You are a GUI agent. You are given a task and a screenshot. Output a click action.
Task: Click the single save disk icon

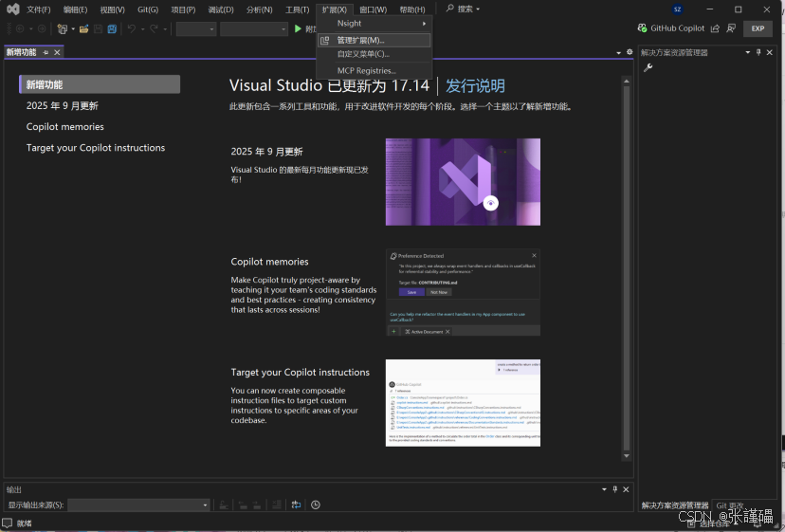(99, 29)
